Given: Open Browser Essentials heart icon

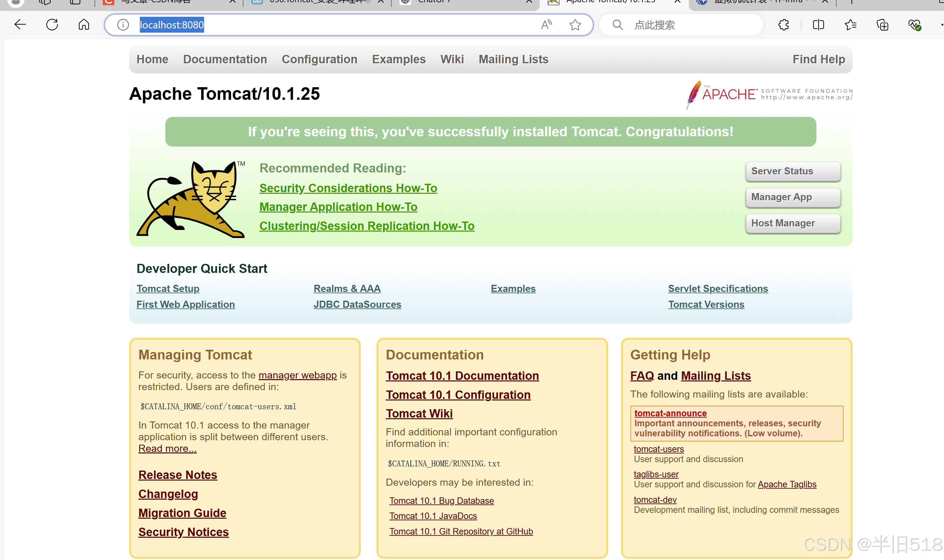Looking at the screenshot, I should pos(915,25).
